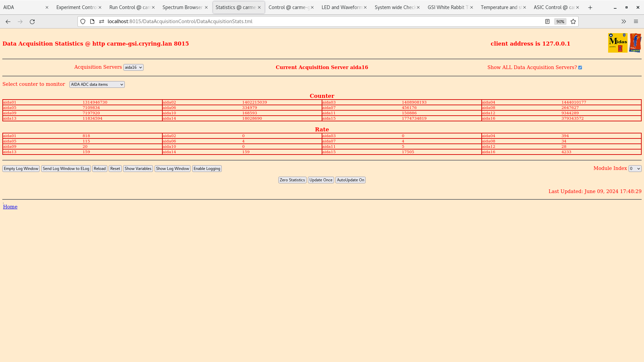Click the Update Once button

pyautogui.click(x=321, y=180)
